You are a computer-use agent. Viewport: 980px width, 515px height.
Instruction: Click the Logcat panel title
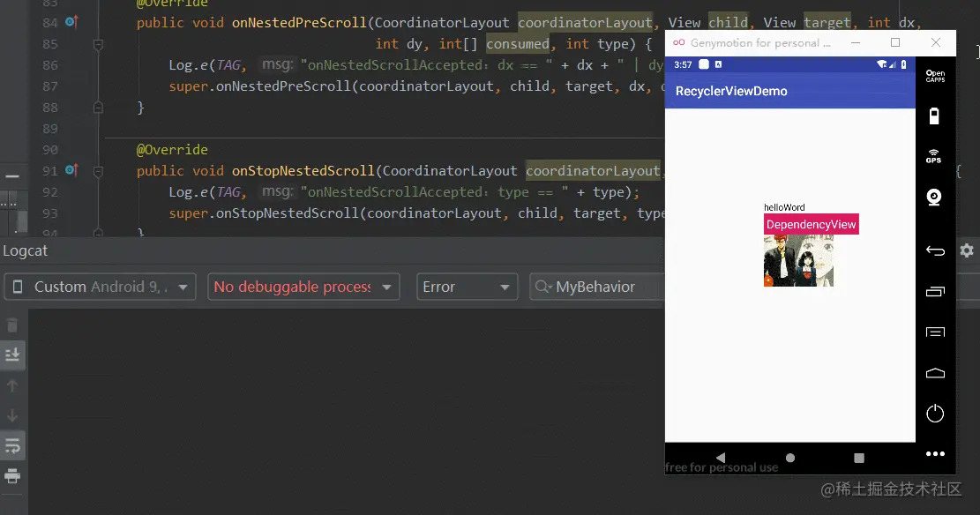[x=25, y=251]
